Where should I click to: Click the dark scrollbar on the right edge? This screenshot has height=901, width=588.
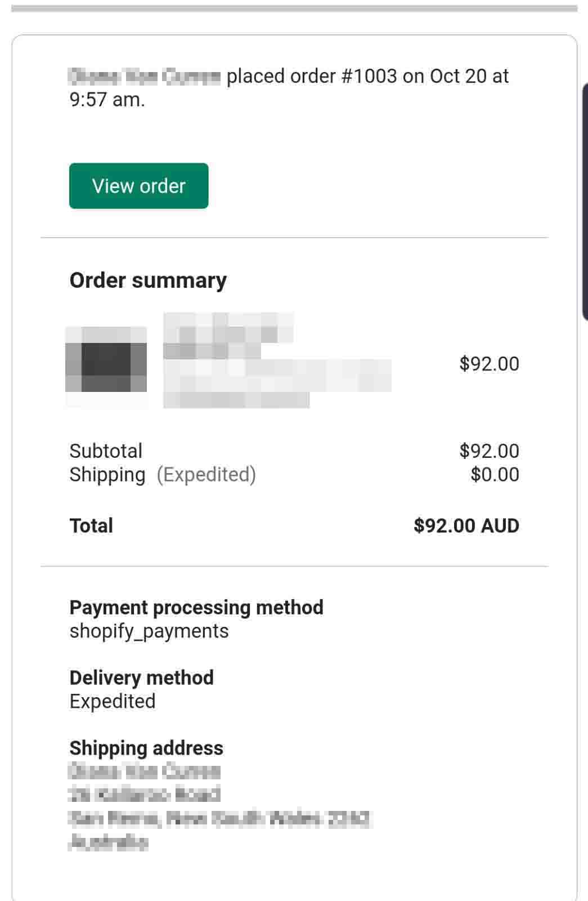pyautogui.click(x=585, y=202)
